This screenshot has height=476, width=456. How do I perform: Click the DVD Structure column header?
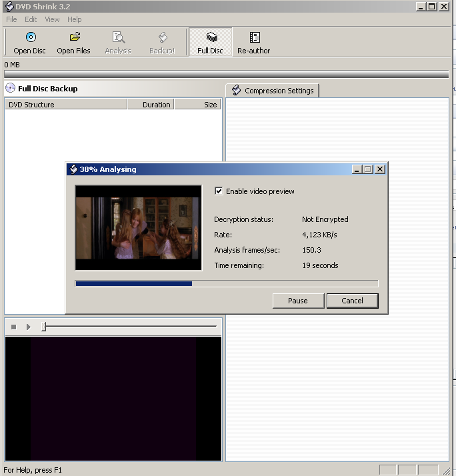(x=66, y=105)
